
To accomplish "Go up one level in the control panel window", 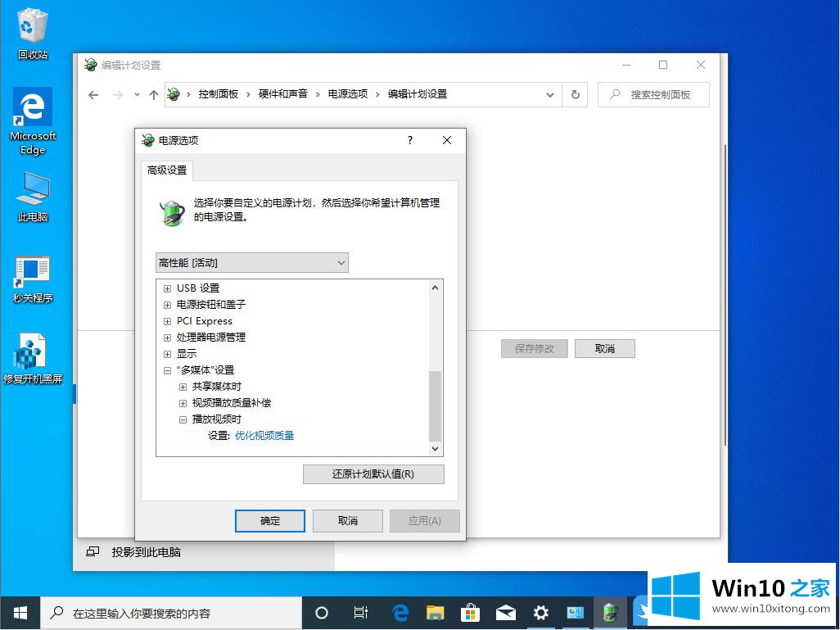I will point(154,95).
